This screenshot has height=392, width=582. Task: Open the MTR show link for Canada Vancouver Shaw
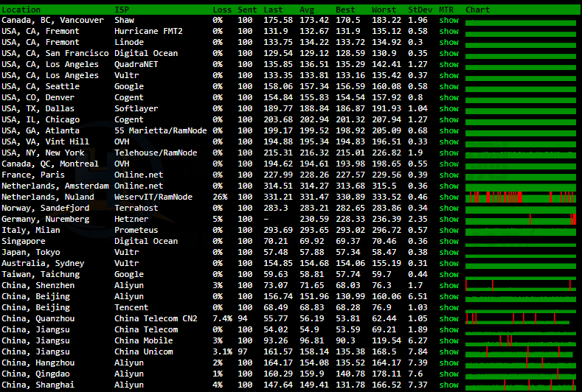tap(448, 20)
